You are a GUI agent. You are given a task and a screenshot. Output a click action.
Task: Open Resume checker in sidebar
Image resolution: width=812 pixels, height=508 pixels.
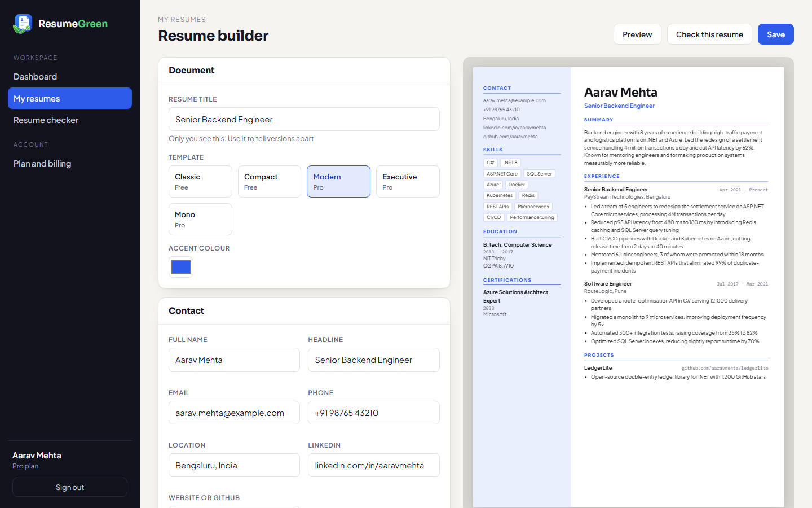(x=70, y=120)
